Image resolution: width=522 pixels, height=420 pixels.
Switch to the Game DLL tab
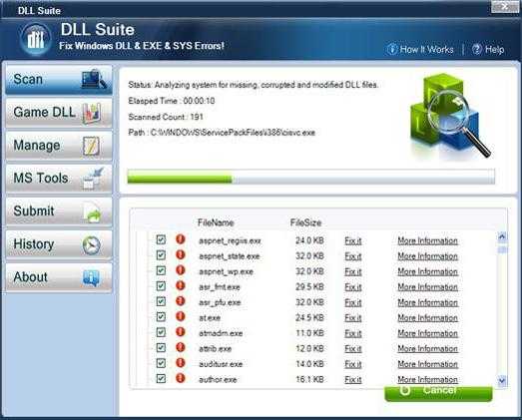[59, 113]
